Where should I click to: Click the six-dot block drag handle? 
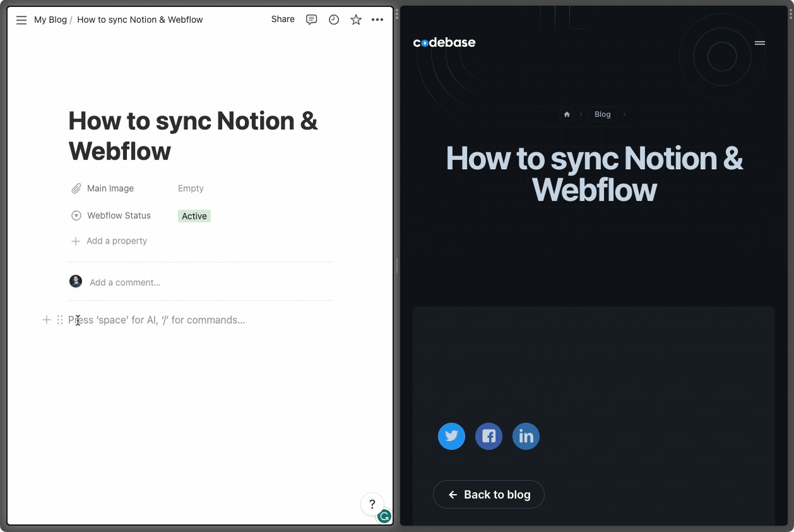60,320
